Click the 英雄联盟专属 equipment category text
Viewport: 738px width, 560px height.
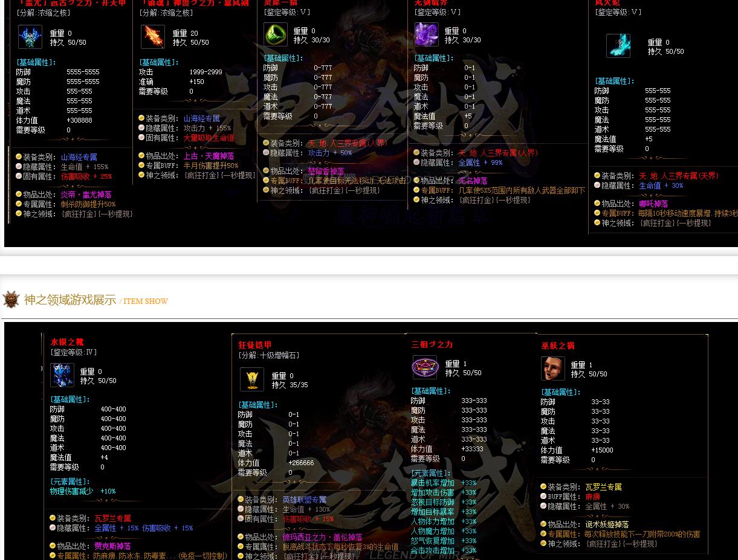click(x=304, y=500)
